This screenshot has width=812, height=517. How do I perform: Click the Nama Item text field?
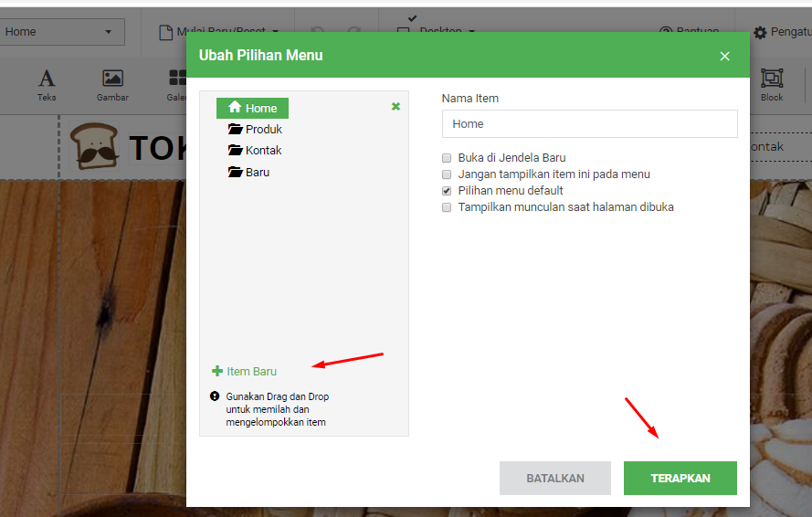[x=589, y=124]
